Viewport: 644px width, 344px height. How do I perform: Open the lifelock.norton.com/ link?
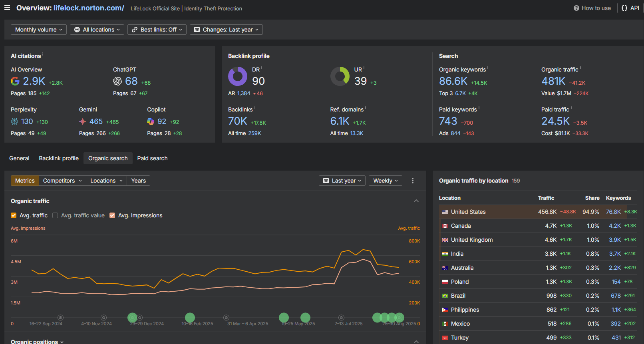coord(89,8)
